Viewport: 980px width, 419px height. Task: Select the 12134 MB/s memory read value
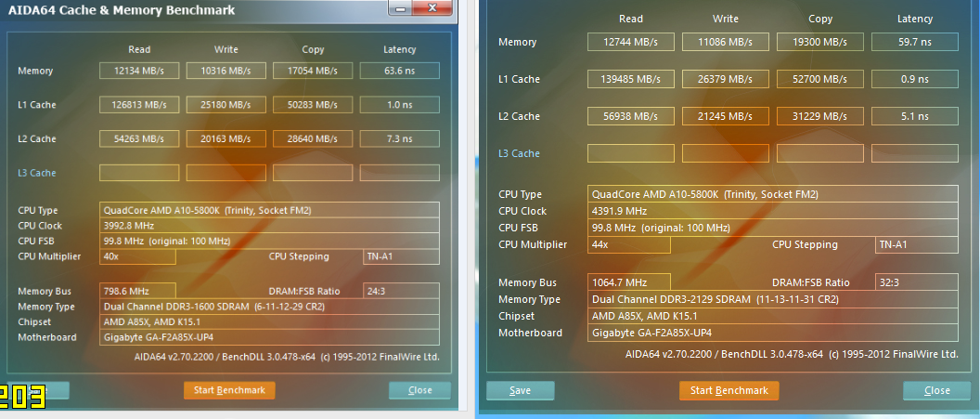pyautogui.click(x=139, y=71)
